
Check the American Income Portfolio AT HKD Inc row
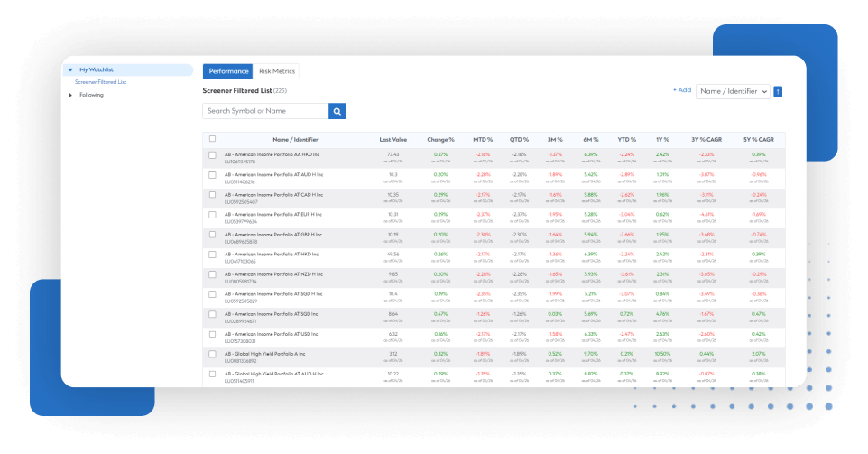[x=213, y=255]
